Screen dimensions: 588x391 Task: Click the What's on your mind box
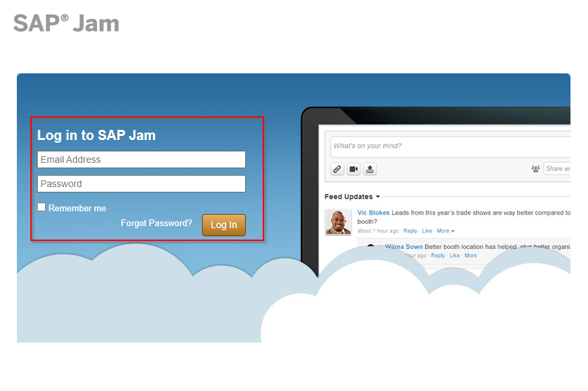click(450, 146)
